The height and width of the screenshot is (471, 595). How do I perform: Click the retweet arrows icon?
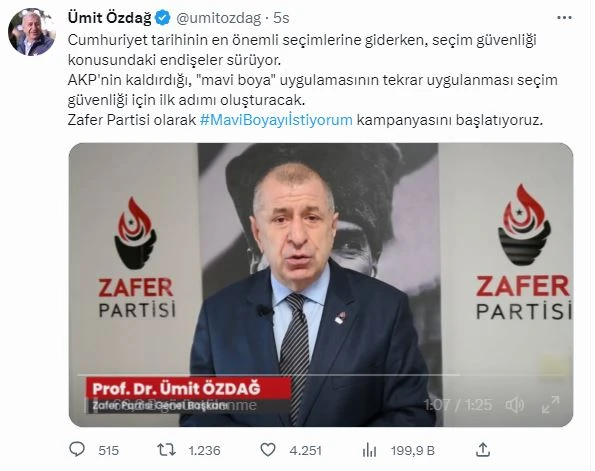(x=167, y=450)
